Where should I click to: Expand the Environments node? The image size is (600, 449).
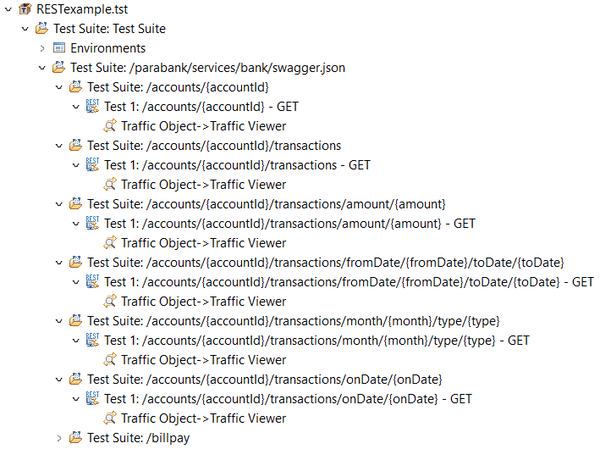(x=42, y=48)
